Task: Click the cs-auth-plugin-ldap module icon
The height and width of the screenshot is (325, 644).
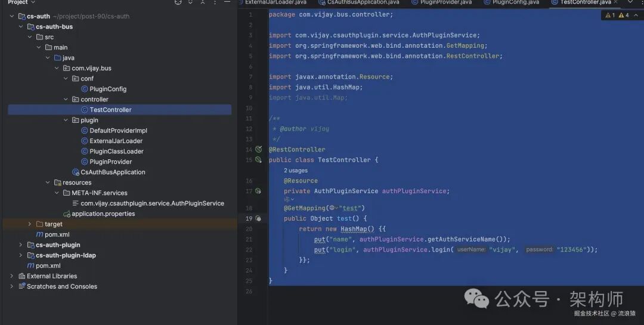Action: pyautogui.click(x=31, y=255)
